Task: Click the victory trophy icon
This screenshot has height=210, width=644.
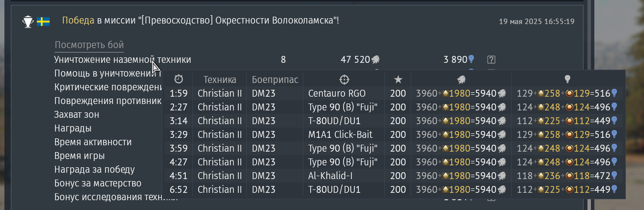Action: pyautogui.click(x=28, y=22)
